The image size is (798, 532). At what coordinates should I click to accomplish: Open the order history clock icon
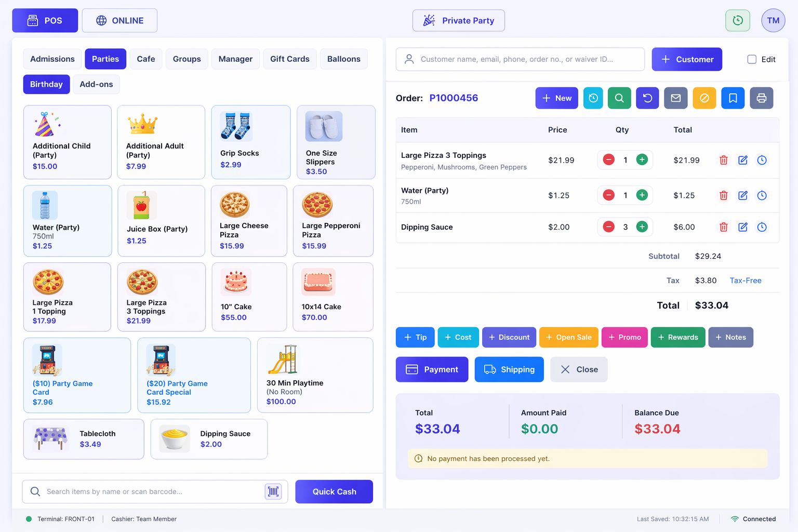click(593, 98)
